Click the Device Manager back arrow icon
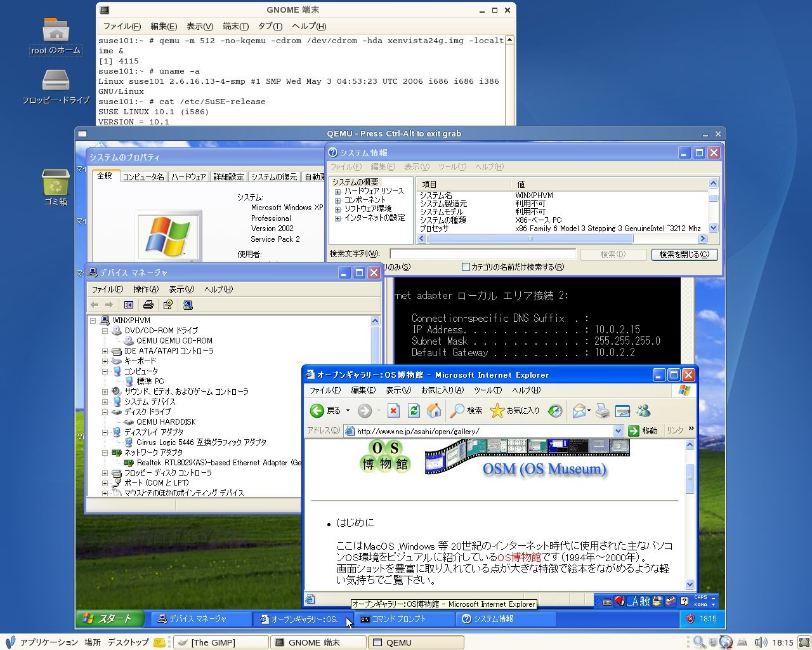 [95, 305]
